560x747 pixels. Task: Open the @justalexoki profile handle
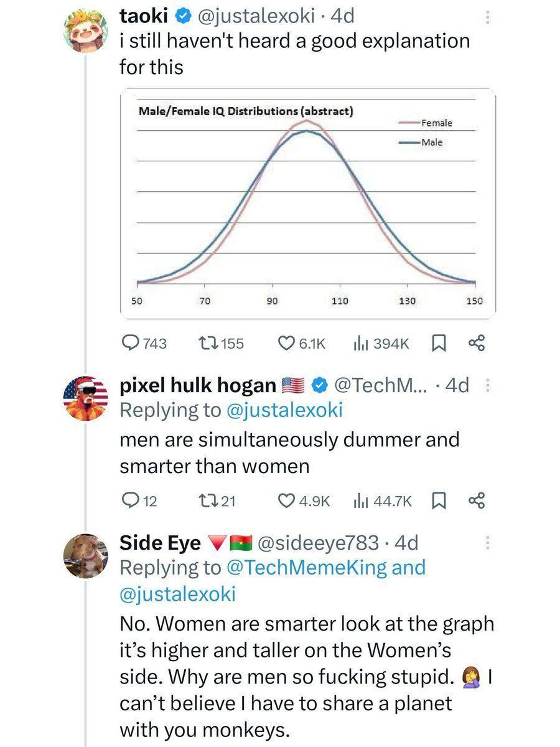pos(256,16)
